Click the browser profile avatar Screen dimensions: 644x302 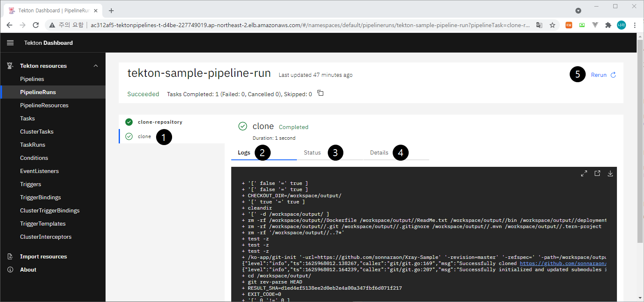[621, 25]
